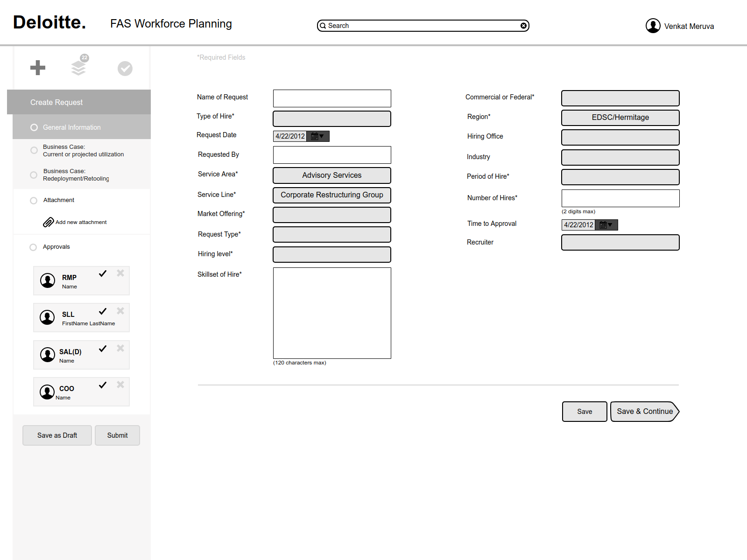Click Save & Continue button
Screen dimensions: 747x560
pyautogui.click(x=645, y=412)
